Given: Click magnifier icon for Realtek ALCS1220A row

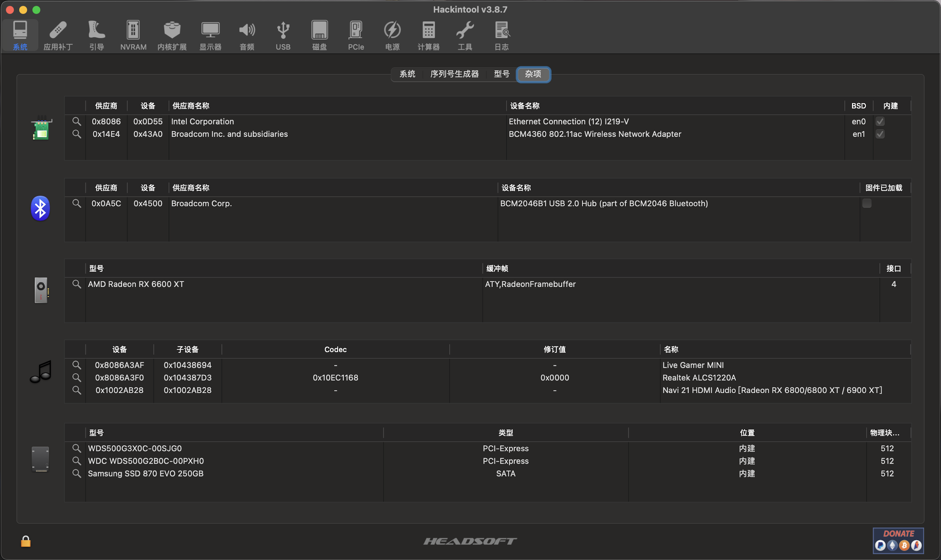Looking at the screenshot, I should [x=77, y=377].
